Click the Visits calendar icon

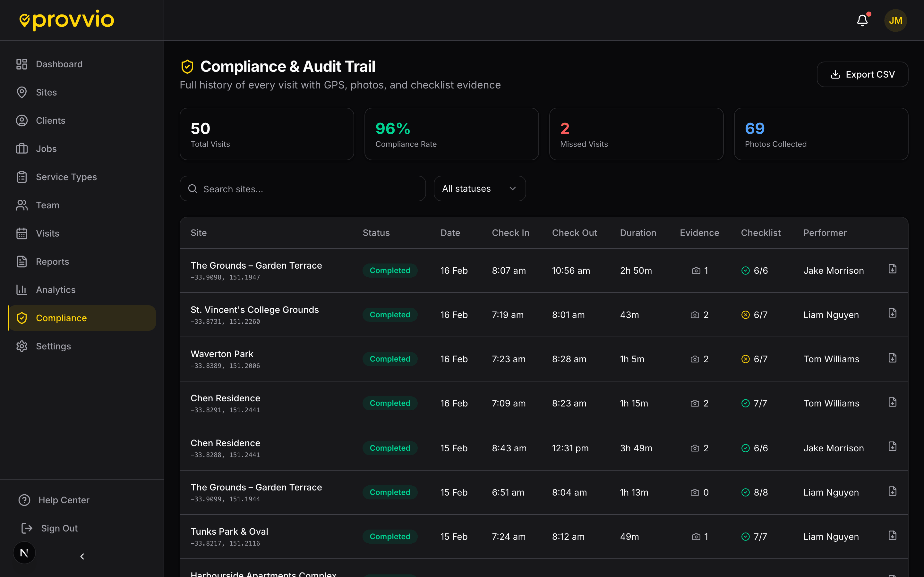pos(22,233)
